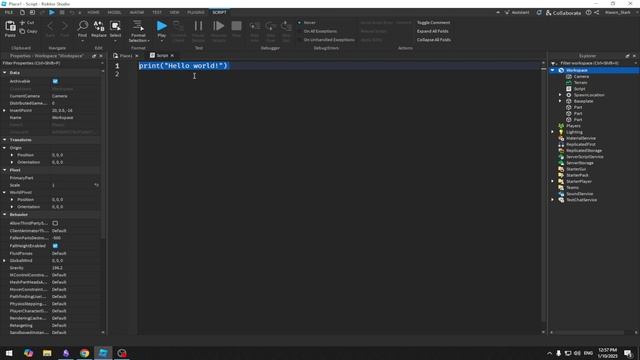The image size is (640, 360).
Task: Open the Find magnifier tool
Action: (x=82, y=27)
